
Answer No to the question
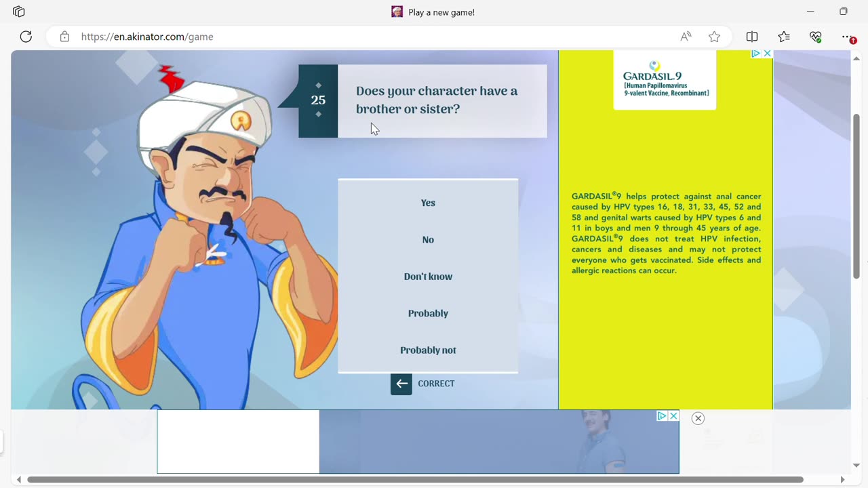pos(428,239)
